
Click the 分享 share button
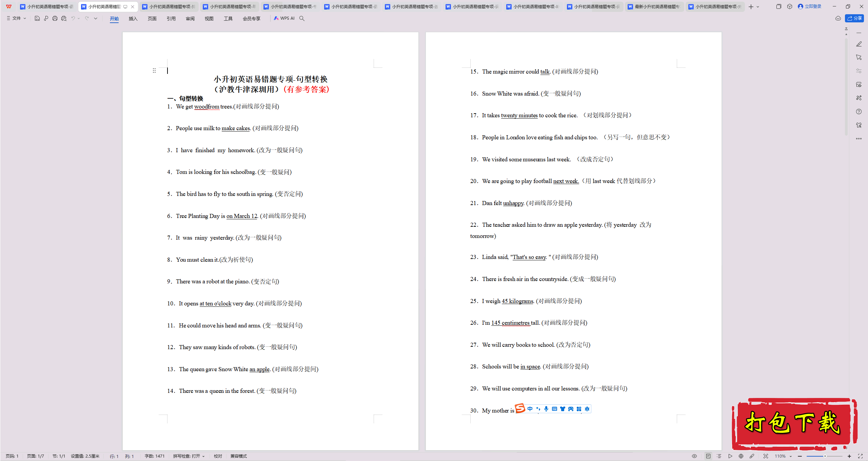click(854, 18)
